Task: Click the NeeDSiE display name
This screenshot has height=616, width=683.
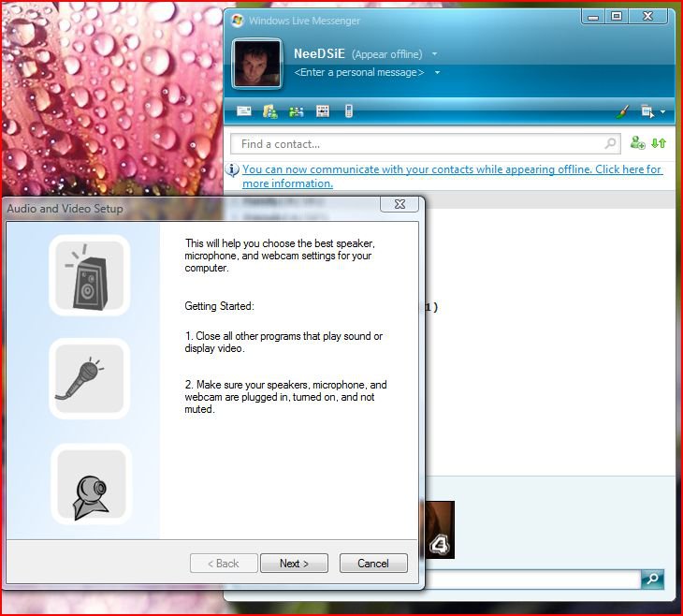Action: [319, 53]
